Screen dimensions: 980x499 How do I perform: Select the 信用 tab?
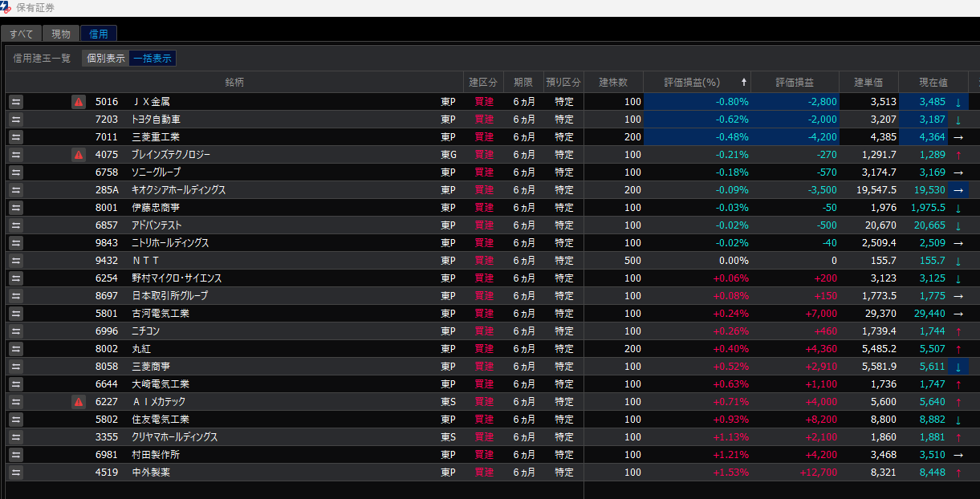pos(99,34)
